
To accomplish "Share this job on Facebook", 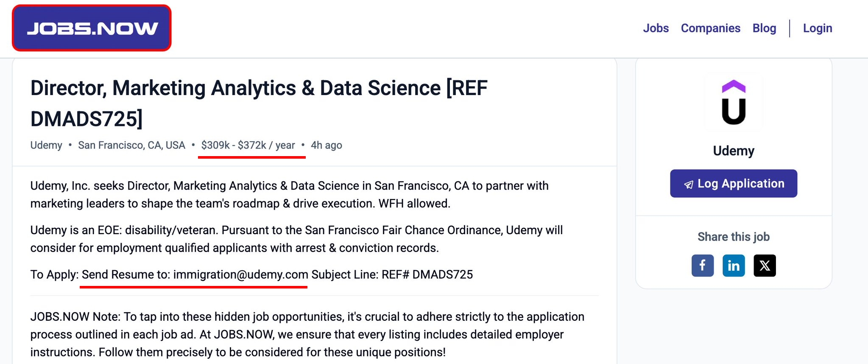I will 702,266.
